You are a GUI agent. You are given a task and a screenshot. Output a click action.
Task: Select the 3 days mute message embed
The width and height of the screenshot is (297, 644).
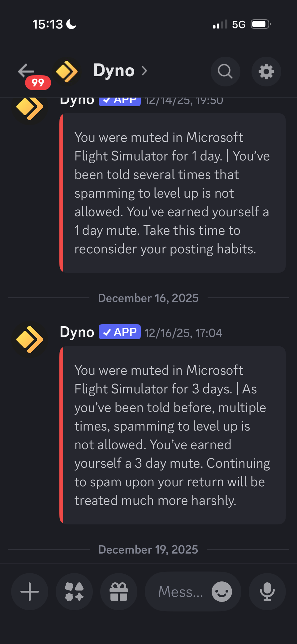coord(172,435)
